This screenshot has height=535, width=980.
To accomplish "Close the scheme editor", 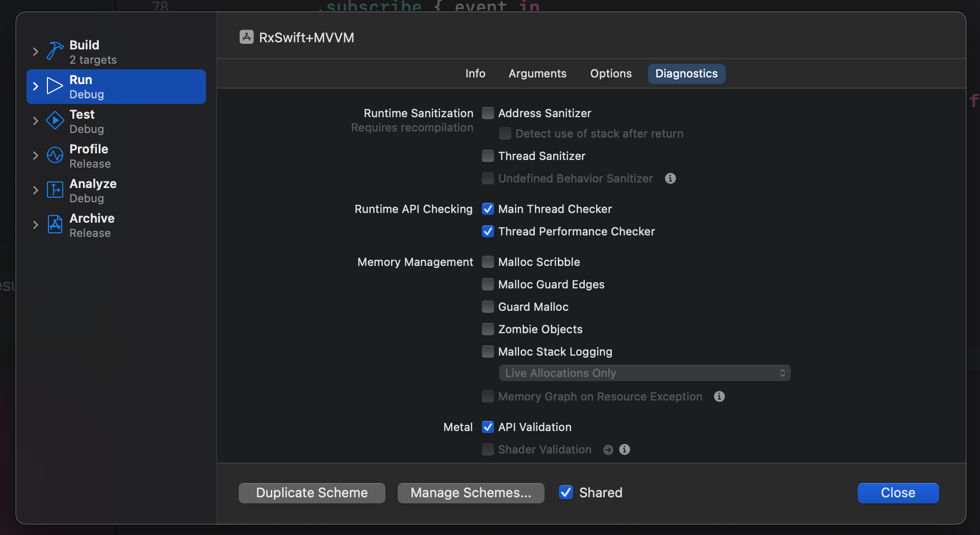I will [x=898, y=493].
